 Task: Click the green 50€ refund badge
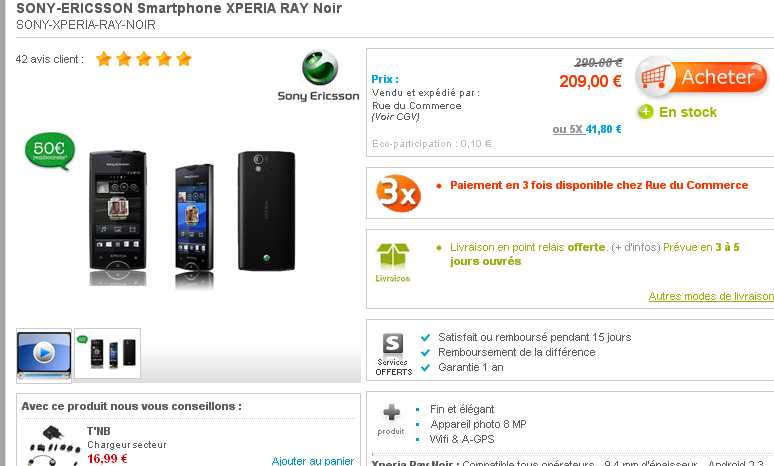point(50,151)
